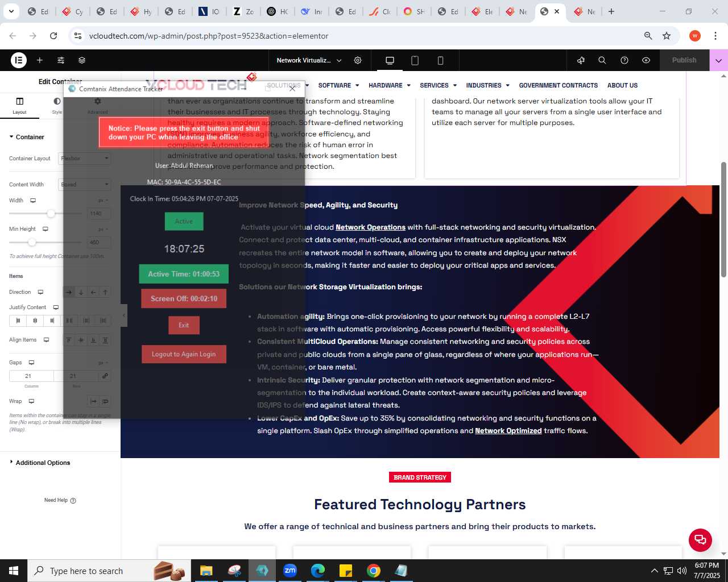Open the ABOUT US page link
Image resolution: width=728 pixels, height=582 pixels.
[622, 85]
